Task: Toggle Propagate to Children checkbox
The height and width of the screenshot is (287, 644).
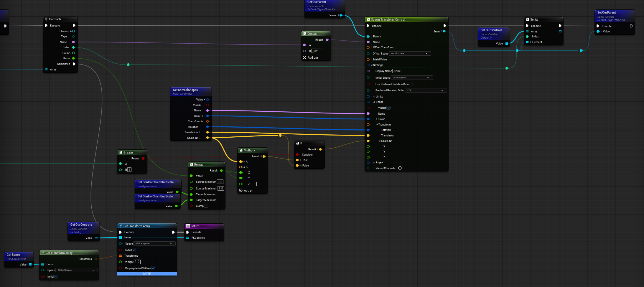Action: coord(153,268)
